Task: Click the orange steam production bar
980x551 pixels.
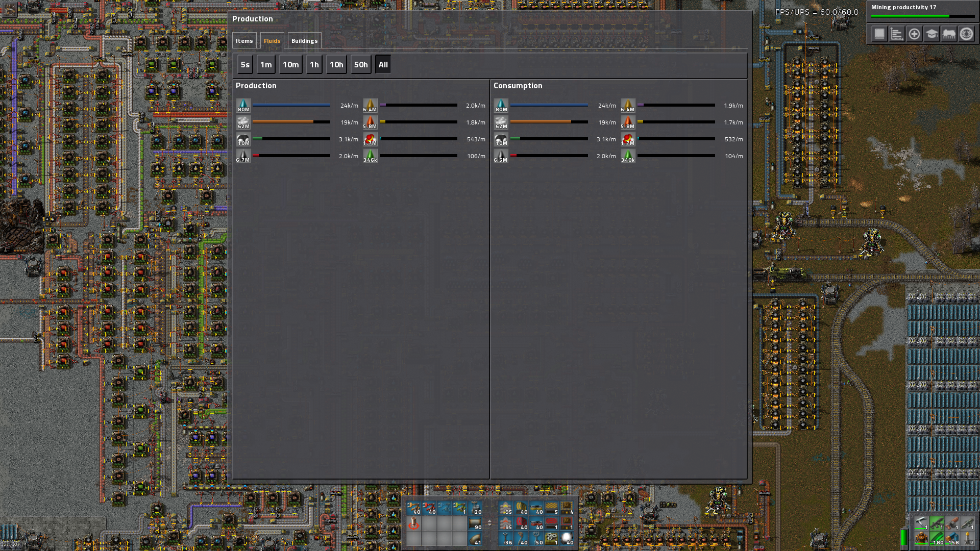Action: coord(291,122)
